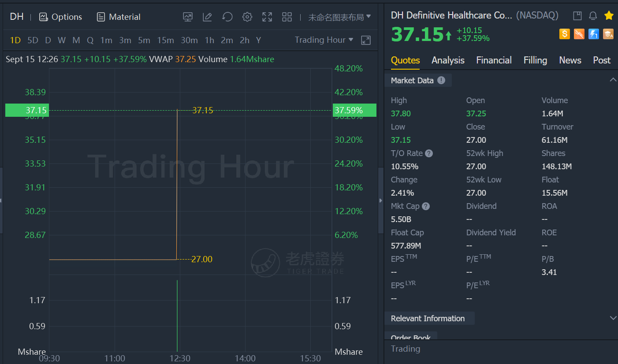Select the 2m interval
618x364 pixels.
227,40
